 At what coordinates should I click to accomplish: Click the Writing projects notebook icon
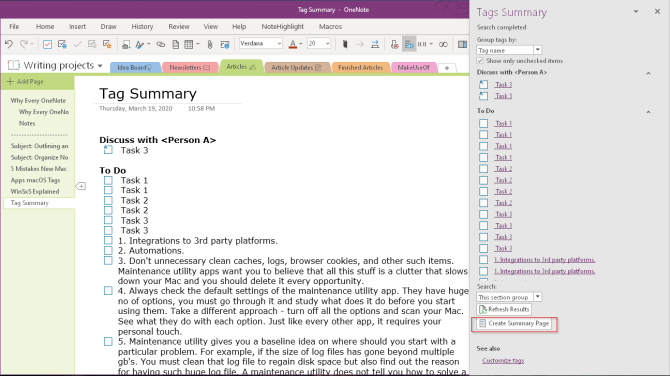click(x=14, y=65)
